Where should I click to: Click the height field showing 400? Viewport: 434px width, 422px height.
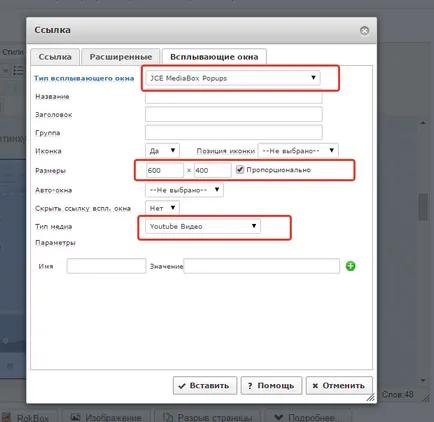pyautogui.click(x=213, y=170)
